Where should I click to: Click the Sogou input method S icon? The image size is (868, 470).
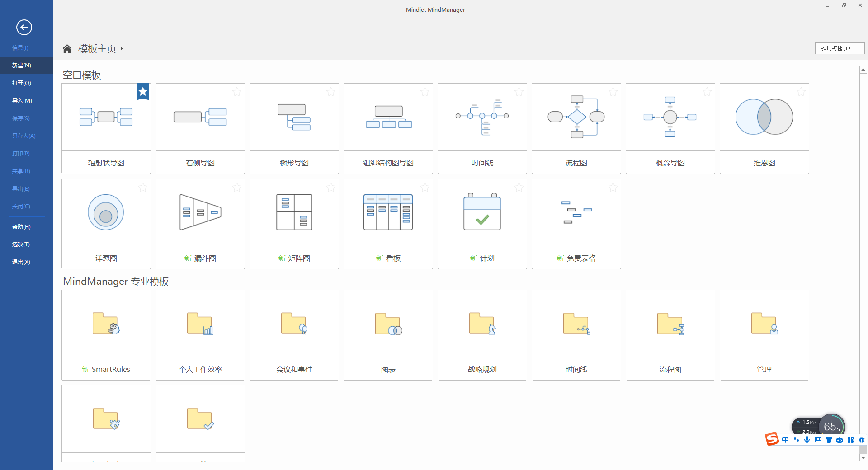pos(772,439)
